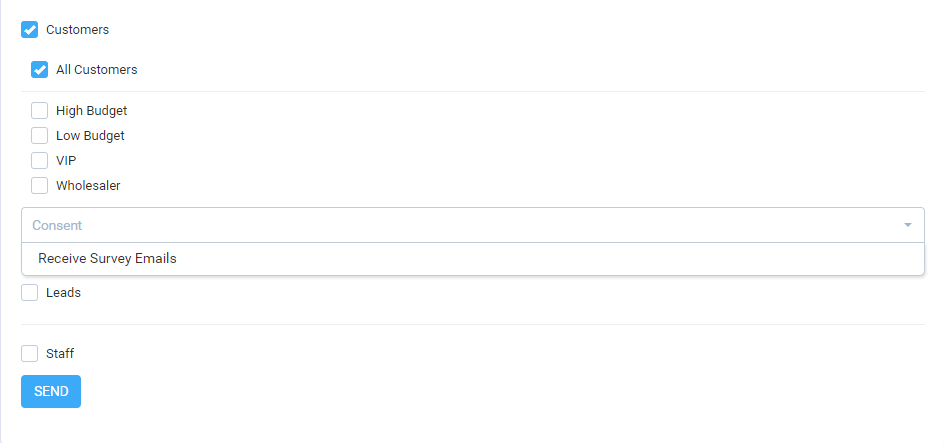Tick the High Budget checkbox

[40, 111]
